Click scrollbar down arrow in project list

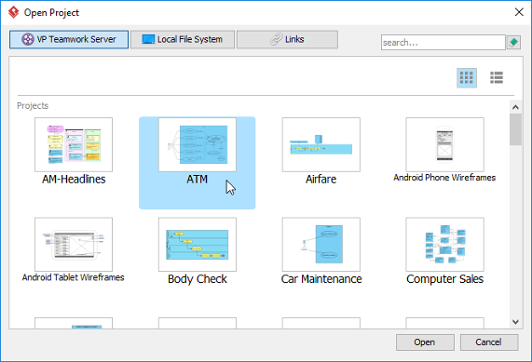tap(515, 322)
